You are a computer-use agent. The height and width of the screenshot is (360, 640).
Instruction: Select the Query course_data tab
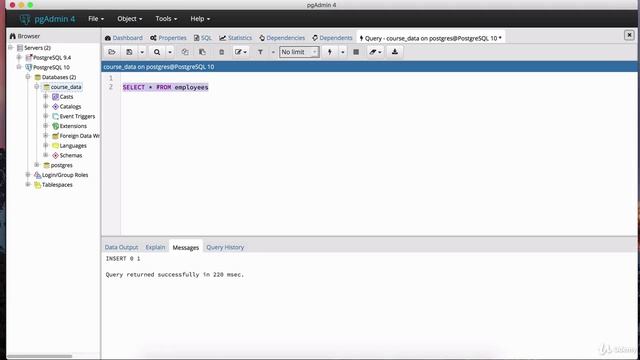point(431,38)
